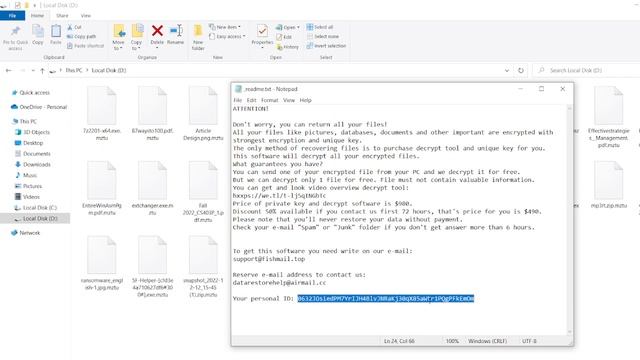Click the highlighted personal ID text
The height and width of the screenshot is (360, 640).
pos(386,299)
